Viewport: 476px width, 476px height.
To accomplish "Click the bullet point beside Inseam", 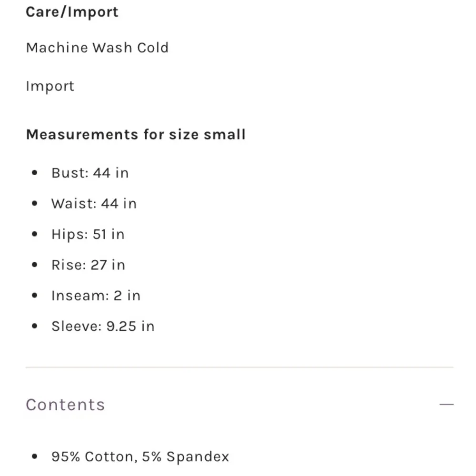I will click(34, 296).
